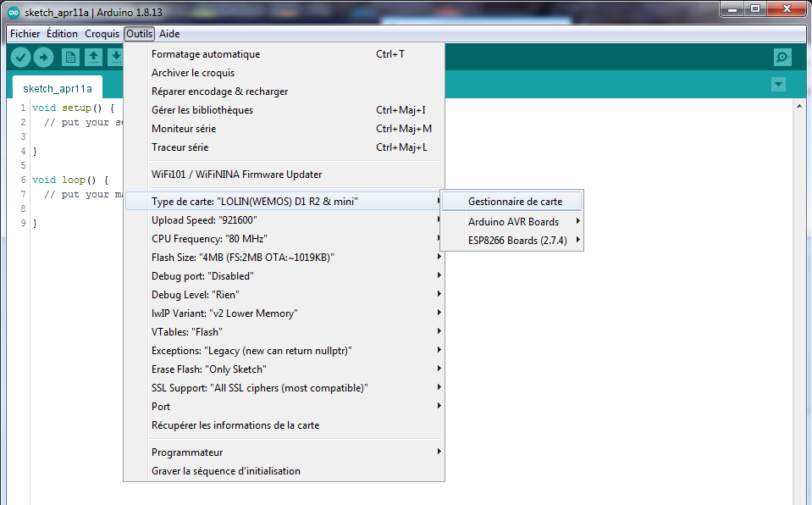Image resolution: width=812 pixels, height=505 pixels.
Task: Select Graver la séquence d'initialisation
Action: tap(284, 471)
